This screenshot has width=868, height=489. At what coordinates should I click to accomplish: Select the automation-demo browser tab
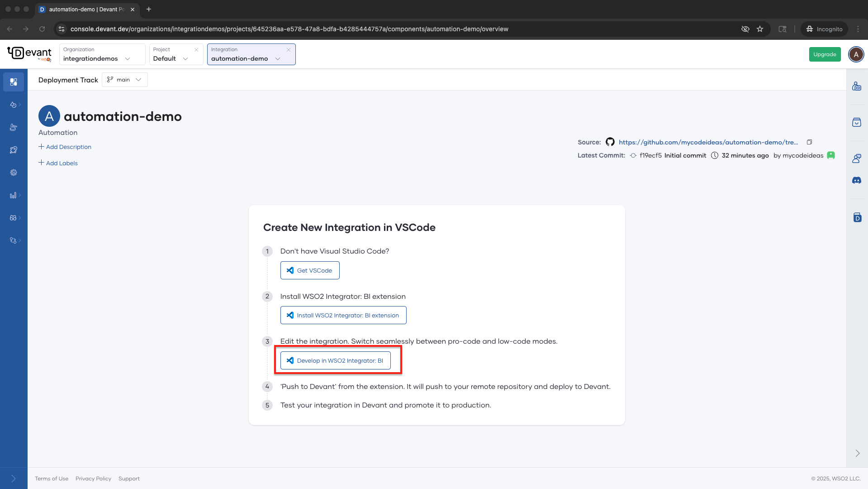click(x=86, y=9)
